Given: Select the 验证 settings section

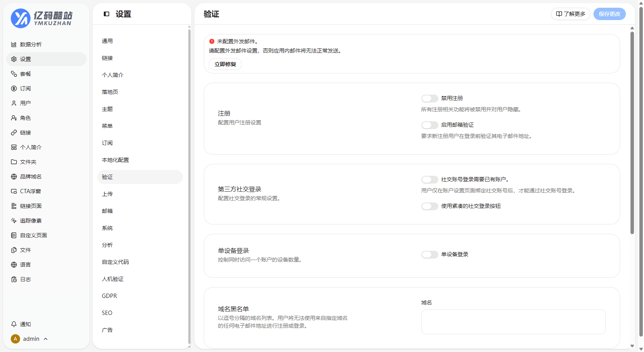Looking at the screenshot, I should coord(140,177).
